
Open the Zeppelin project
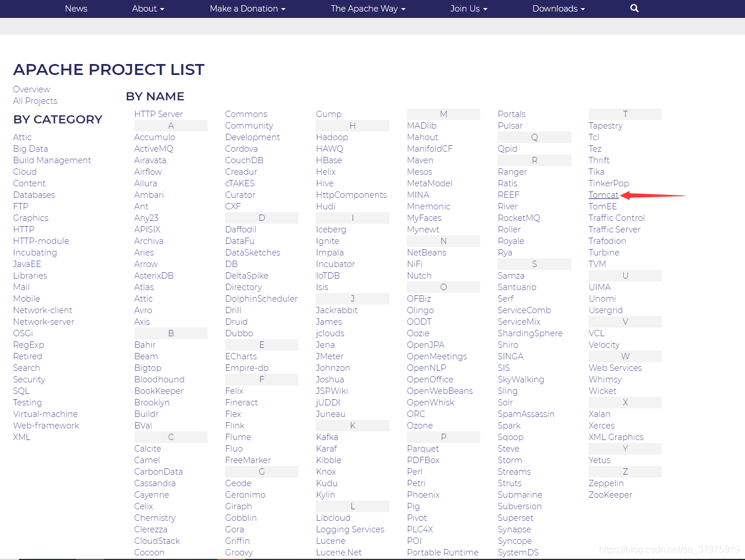pyautogui.click(x=606, y=483)
